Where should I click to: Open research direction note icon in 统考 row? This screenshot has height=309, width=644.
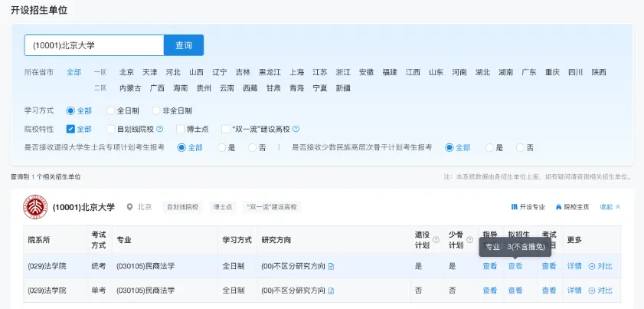coord(331,266)
